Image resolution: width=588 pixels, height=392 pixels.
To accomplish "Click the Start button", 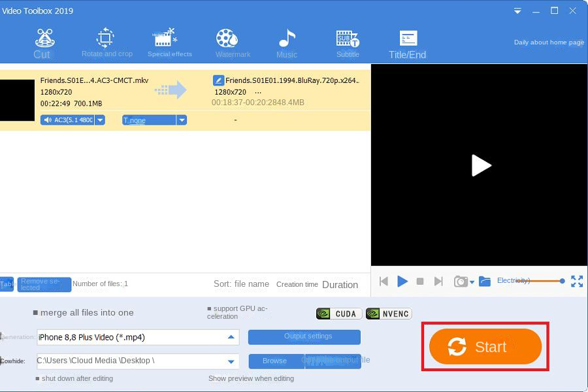I will (485, 346).
